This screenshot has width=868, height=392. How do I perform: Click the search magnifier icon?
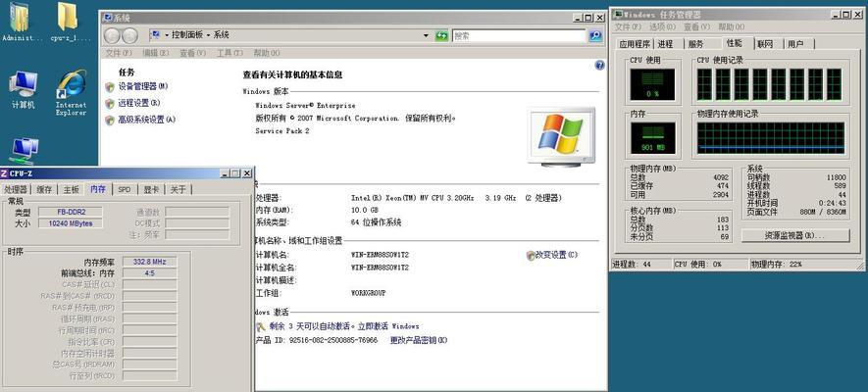[595, 36]
